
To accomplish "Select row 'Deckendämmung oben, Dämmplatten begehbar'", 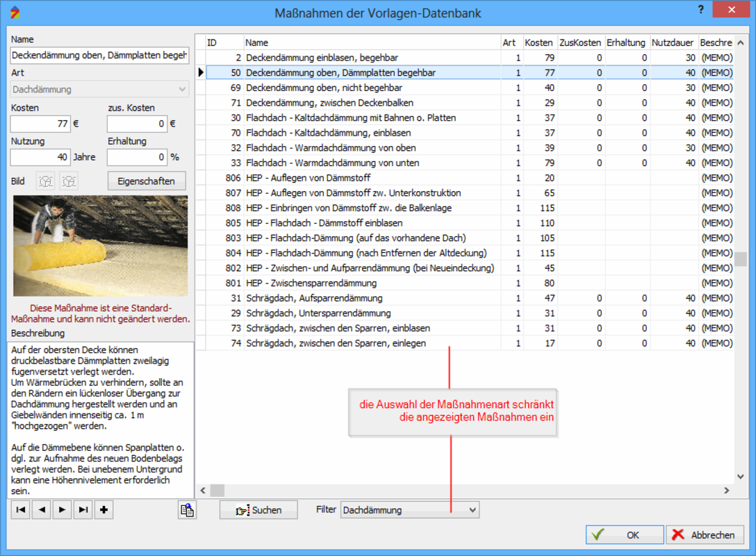I will click(x=470, y=73).
